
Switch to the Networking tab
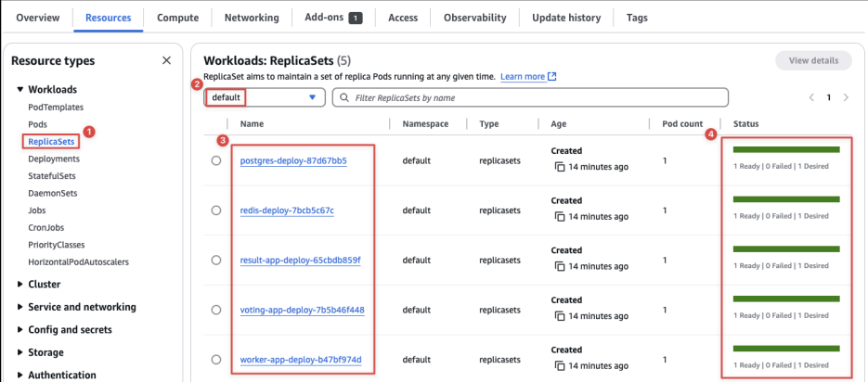pos(252,18)
